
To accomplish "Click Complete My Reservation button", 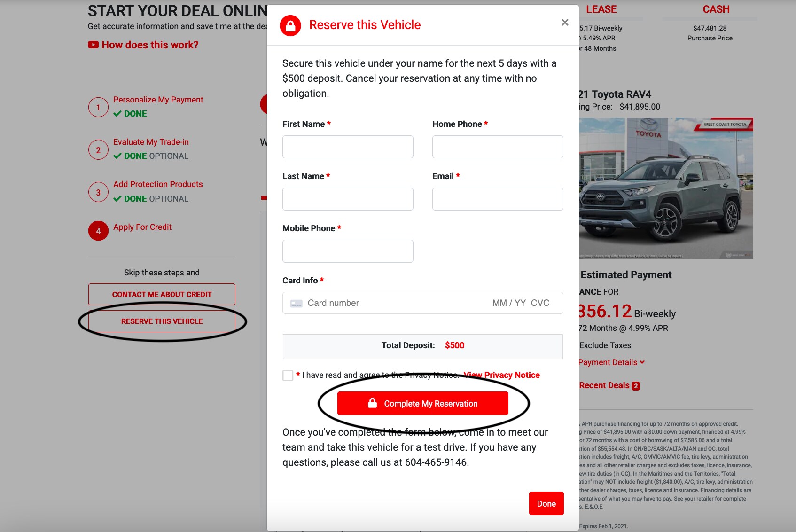I will (x=423, y=403).
